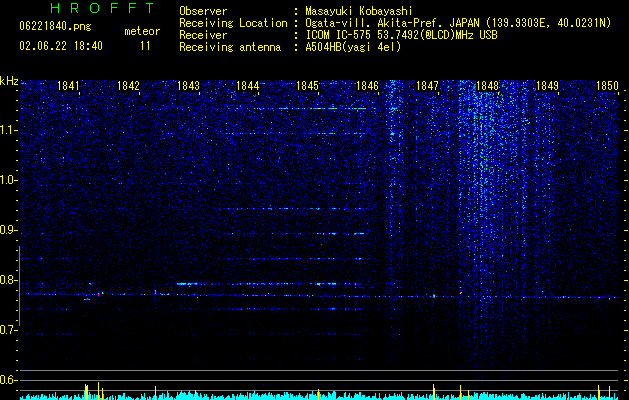This screenshot has height=400, width=629.
Task: Click the 1.1 kHz axis label
Action: coord(8,130)
